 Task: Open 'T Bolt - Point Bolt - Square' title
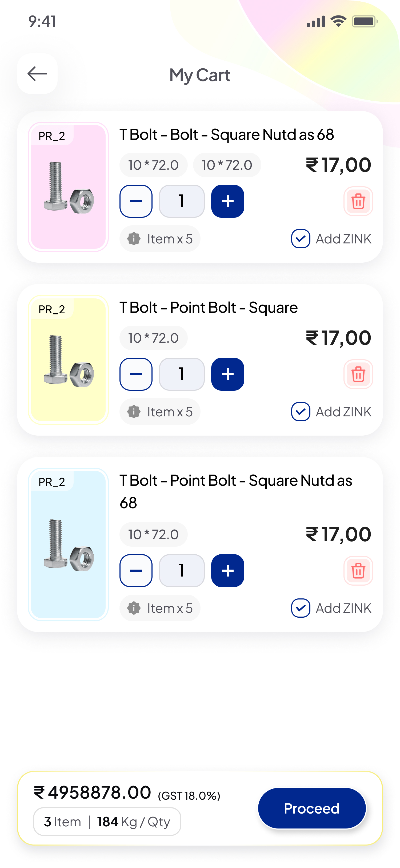click(209, 308)
